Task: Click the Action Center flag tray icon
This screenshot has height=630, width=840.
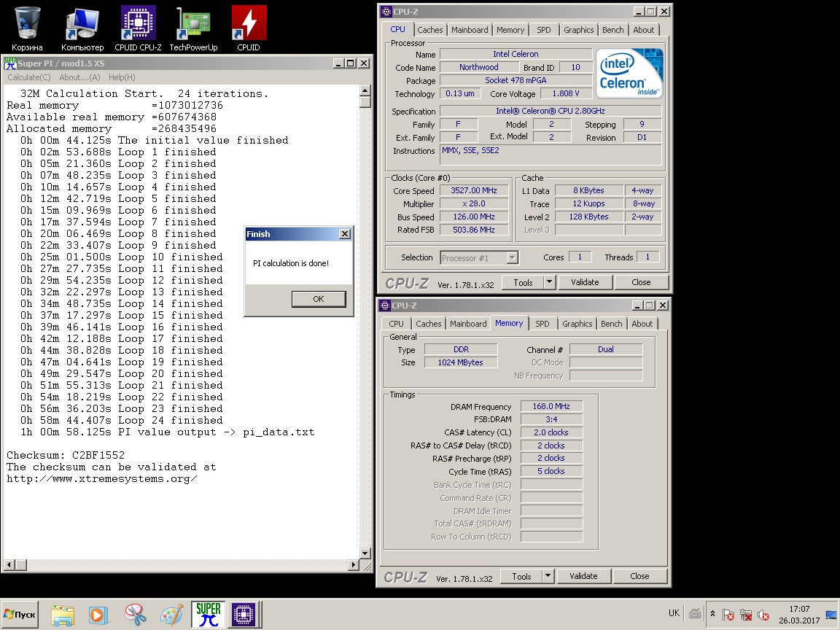Action: tap(728, 615)
